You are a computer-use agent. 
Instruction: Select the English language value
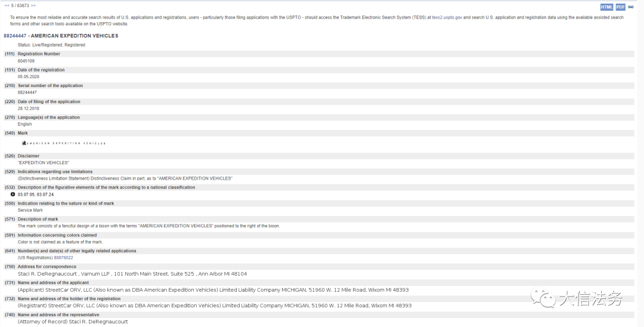pyautogui.click(x=24, y=124)
